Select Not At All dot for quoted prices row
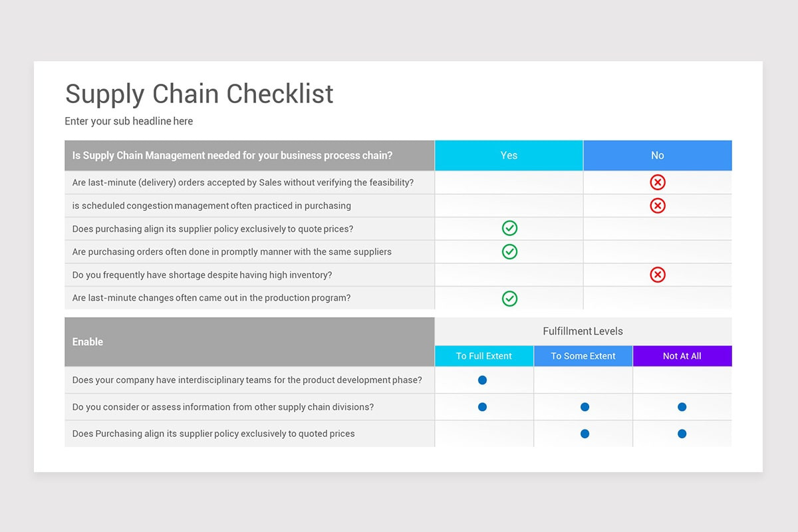 682,434
